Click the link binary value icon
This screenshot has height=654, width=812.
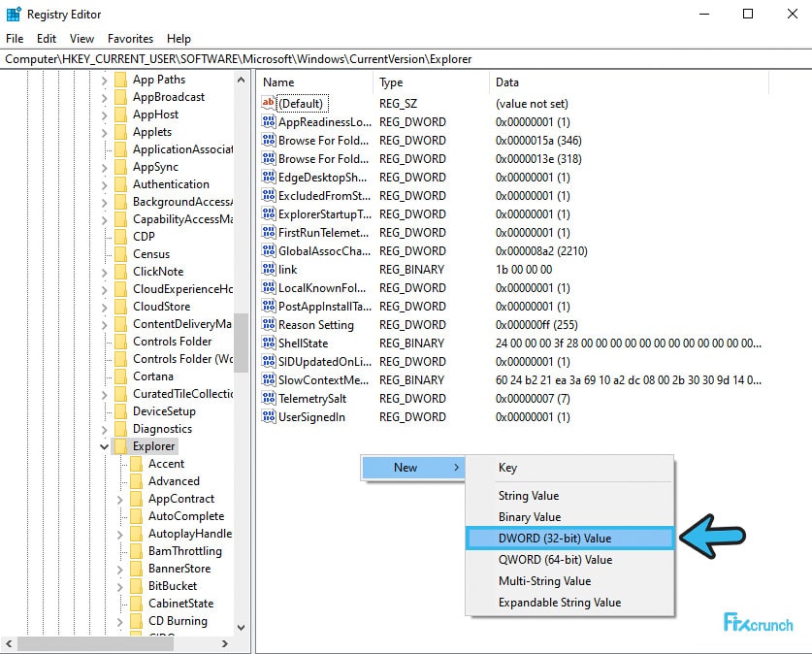click(269, 269)
